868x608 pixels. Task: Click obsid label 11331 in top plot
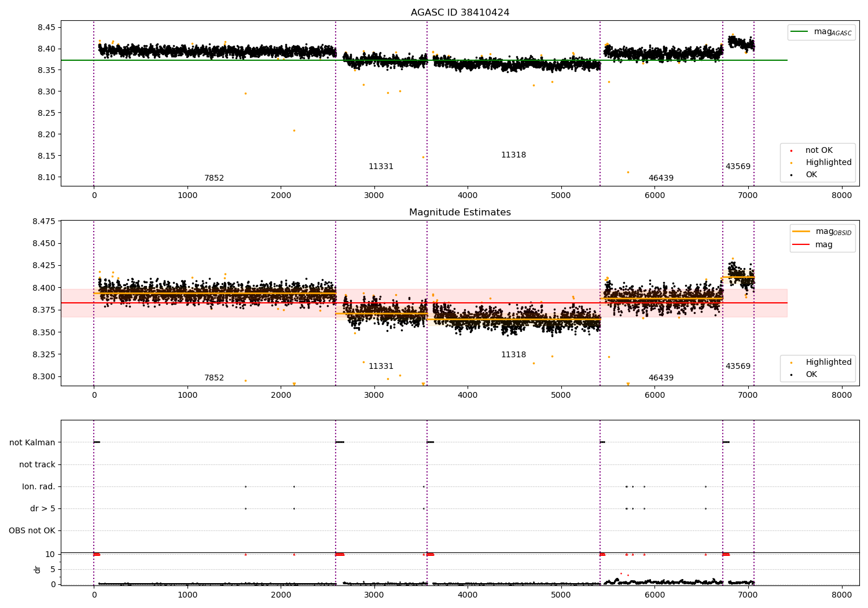381,167
